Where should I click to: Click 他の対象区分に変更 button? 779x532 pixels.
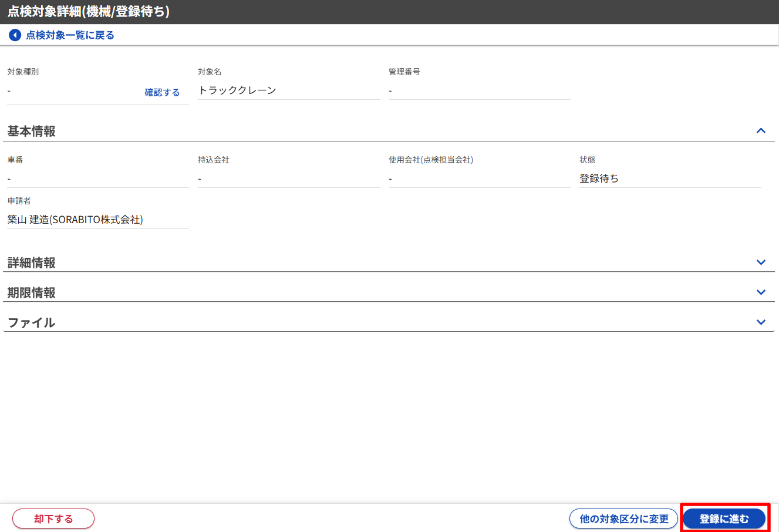(624, 518)
